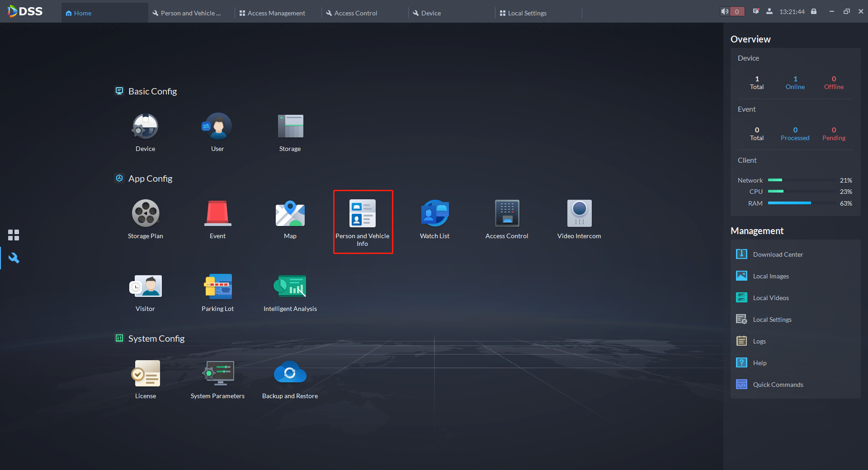This screenshot has width=868, height=470.
Task: Open the Device configuration icon
Action: tap(145, 127)
